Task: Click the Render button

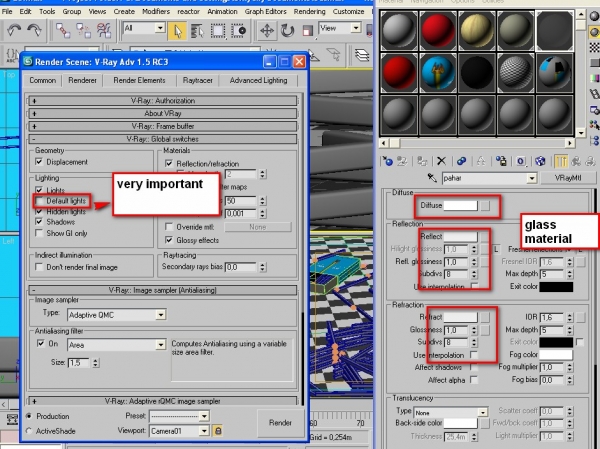Action: (280, 423)
